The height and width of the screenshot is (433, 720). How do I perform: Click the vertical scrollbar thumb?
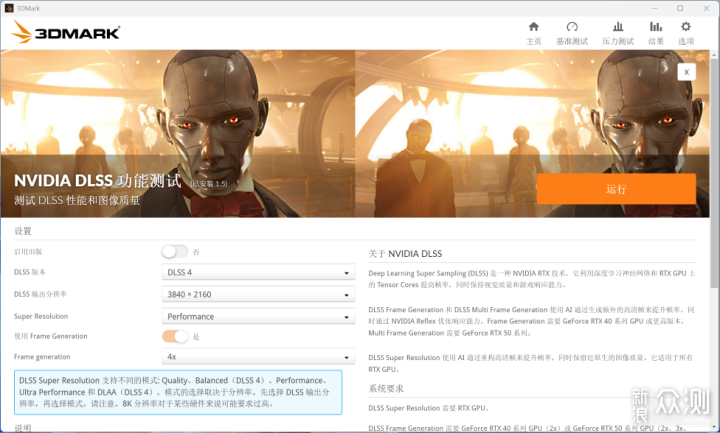714,172
